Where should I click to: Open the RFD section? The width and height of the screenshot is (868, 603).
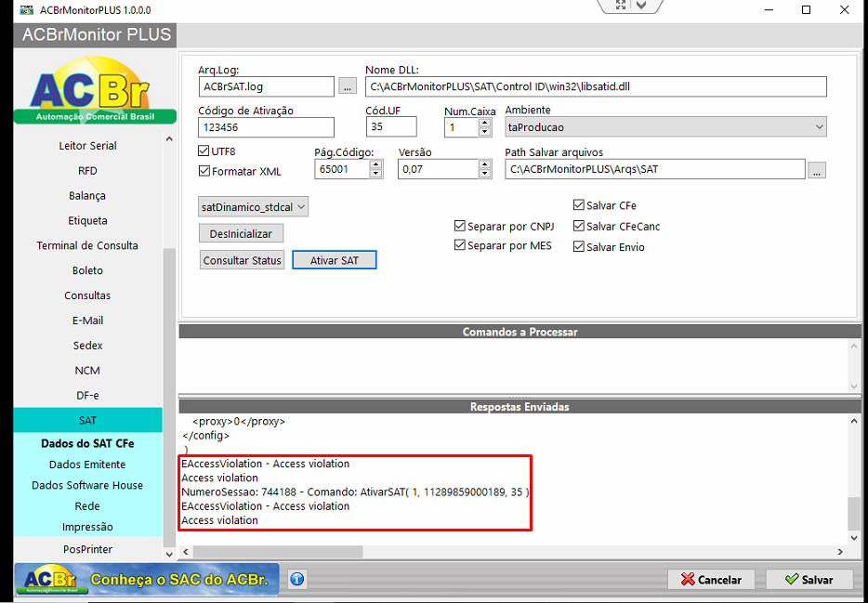(x=87, y=170)
